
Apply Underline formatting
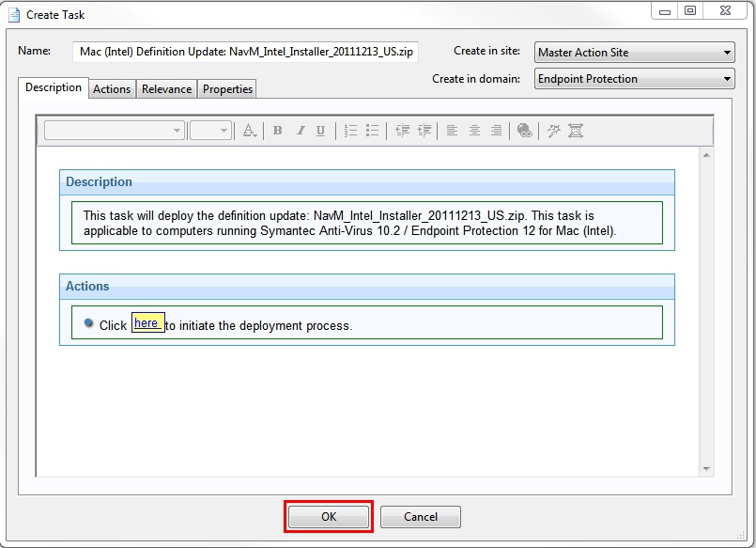pos(321,131)
